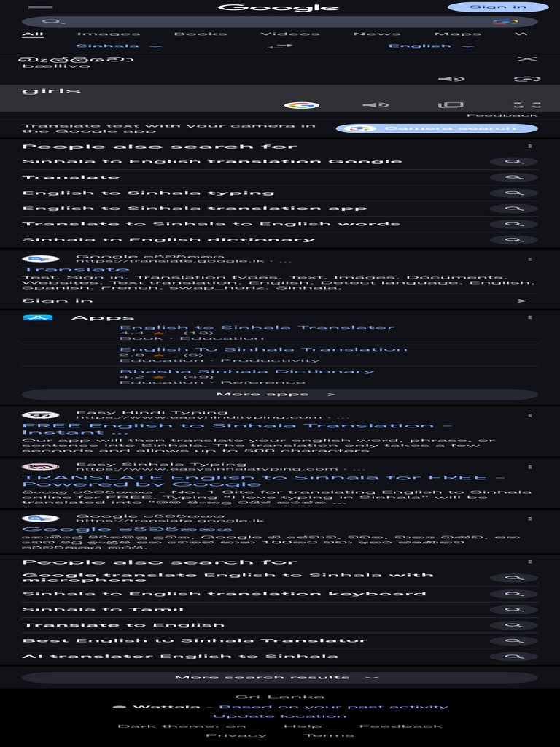Expand 'More search results'
The width and height of the screenshot is (560, 747).
(x=280, y=678)
